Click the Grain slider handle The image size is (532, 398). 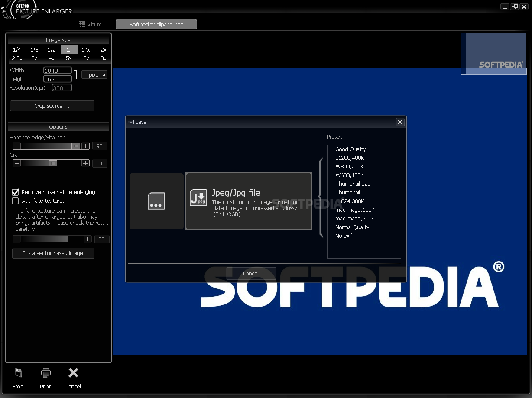[x=53, y=163]
